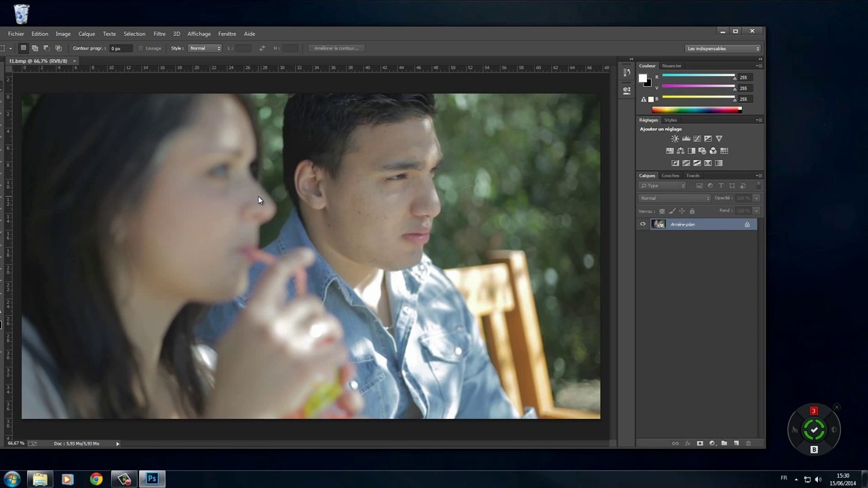This screenshot has height=488, width=868.
Task: Launch Google Chrome from the taskbar
Action: tap(96, 479)
